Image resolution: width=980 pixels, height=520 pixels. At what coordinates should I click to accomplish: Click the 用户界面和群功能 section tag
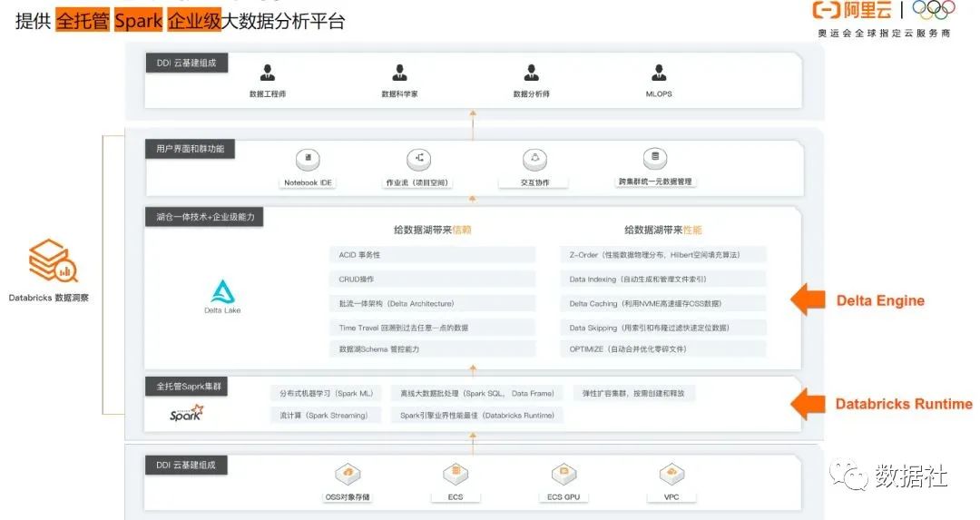[190, 149]
